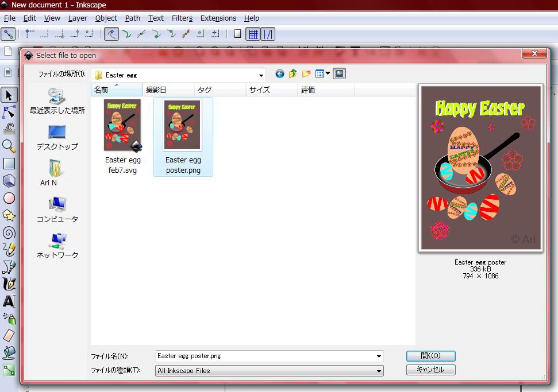Activate the Spiral tool
This screenshot has height=392, width=558.
tap(9, 232)
